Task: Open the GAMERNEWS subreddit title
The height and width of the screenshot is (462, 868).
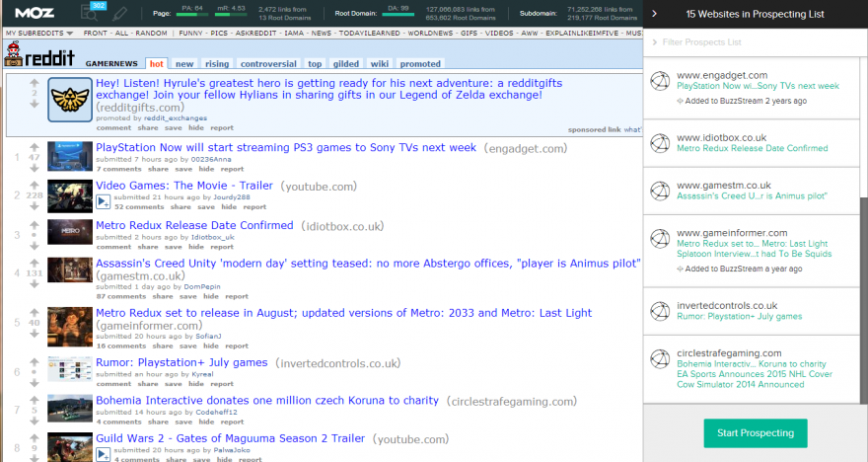Action: [x=111, y=64]
